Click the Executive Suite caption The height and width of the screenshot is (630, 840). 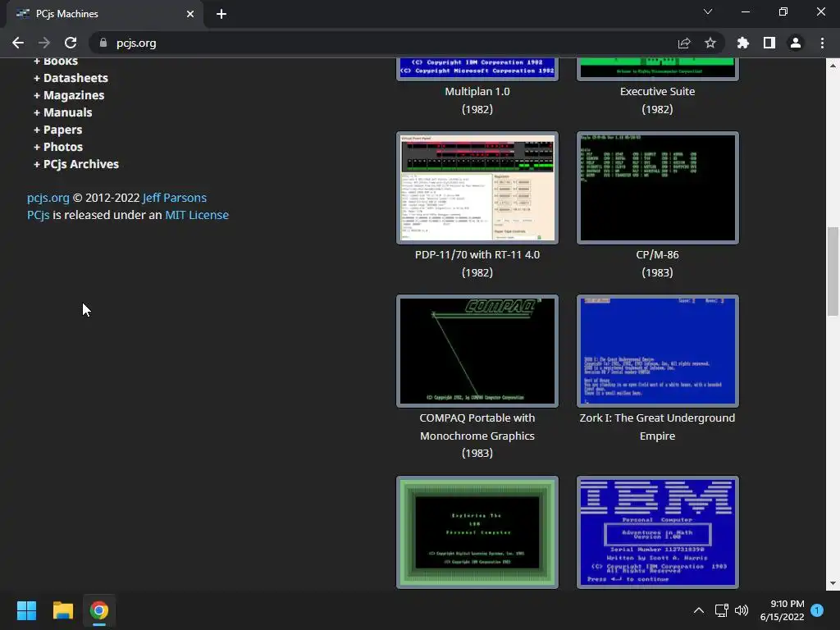point(657,92)
